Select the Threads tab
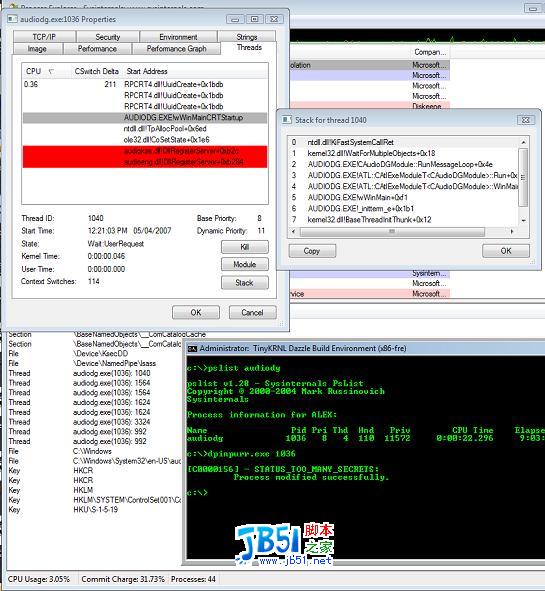Viewport: 545px width, 591px height. click(249, 47)
